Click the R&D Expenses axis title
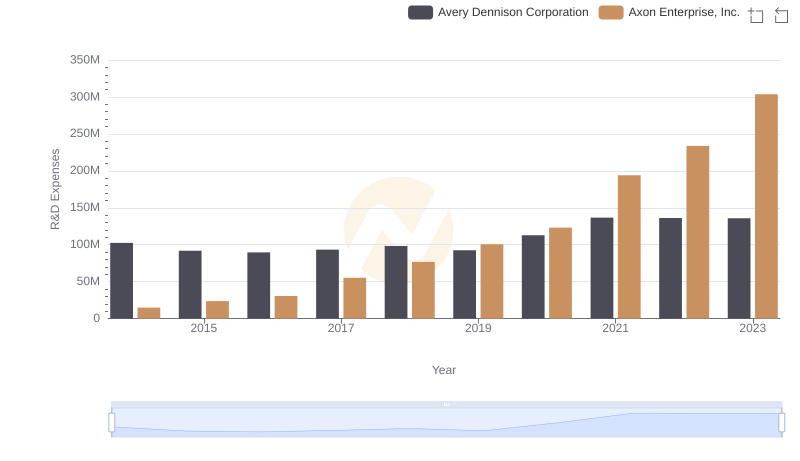Image resolution: width=800 pixels, height=461 pixels. 55,189
